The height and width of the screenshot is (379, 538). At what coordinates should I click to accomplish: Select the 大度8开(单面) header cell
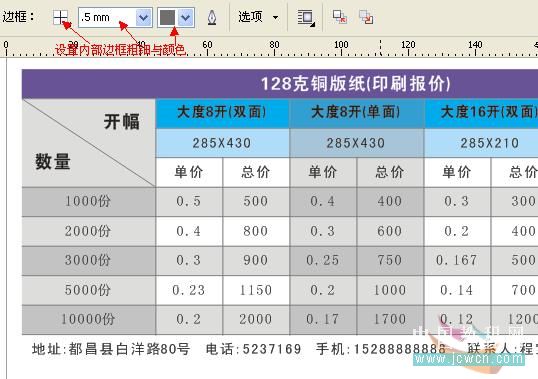tap(356, 114)
